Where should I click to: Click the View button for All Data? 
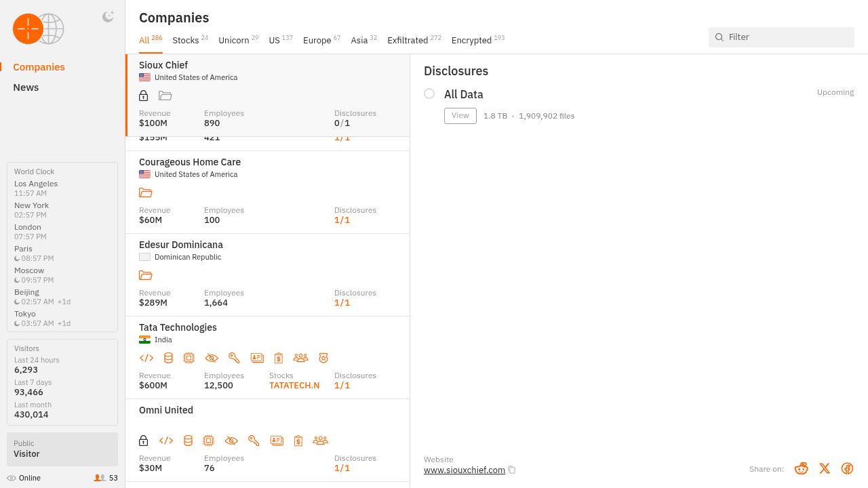460,116
